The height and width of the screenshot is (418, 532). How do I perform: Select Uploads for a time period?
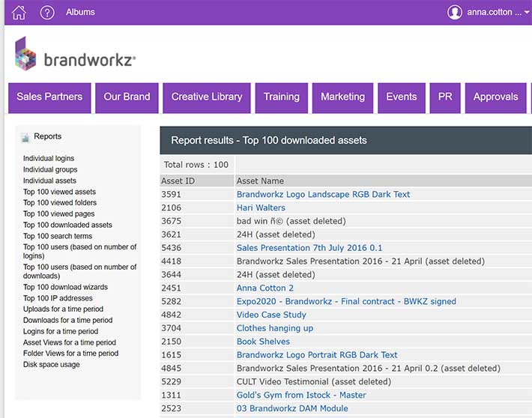pos(63,309)
